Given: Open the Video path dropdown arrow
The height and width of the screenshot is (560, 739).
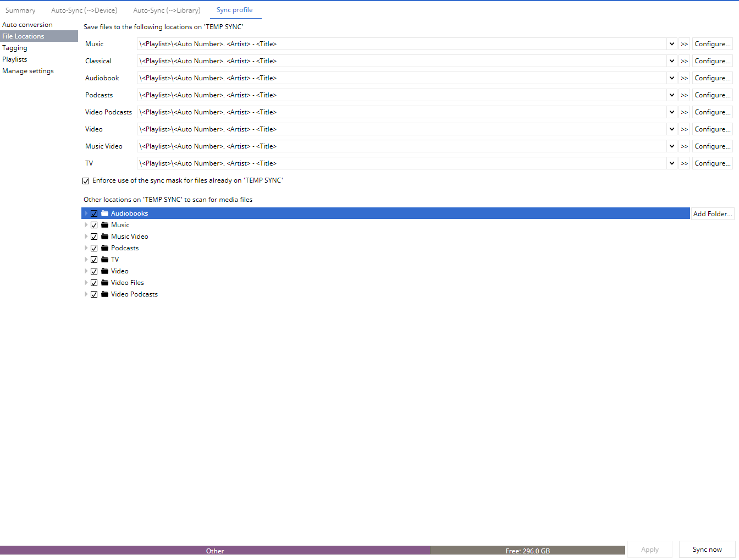Looking at the screenshot, I should coord(671,129).
